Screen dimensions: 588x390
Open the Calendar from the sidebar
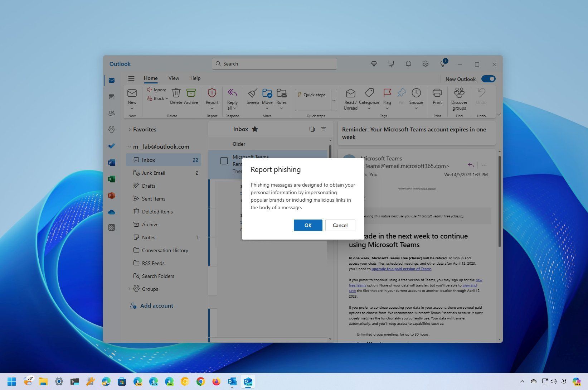(112, 97)
